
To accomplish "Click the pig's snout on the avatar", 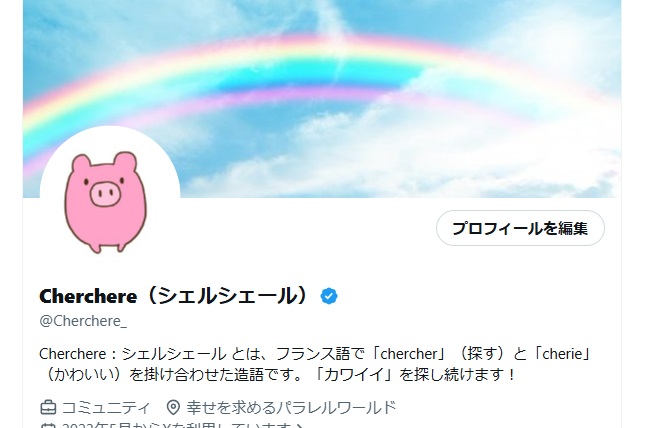I will click(x=105, y=193).
